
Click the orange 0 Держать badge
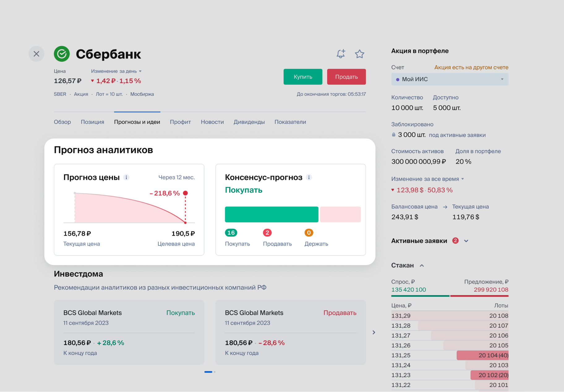[x=309, y=233]
